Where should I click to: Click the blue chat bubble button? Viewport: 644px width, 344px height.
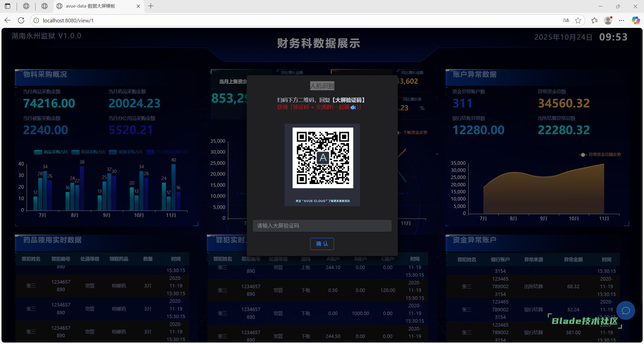pos(626,310)
